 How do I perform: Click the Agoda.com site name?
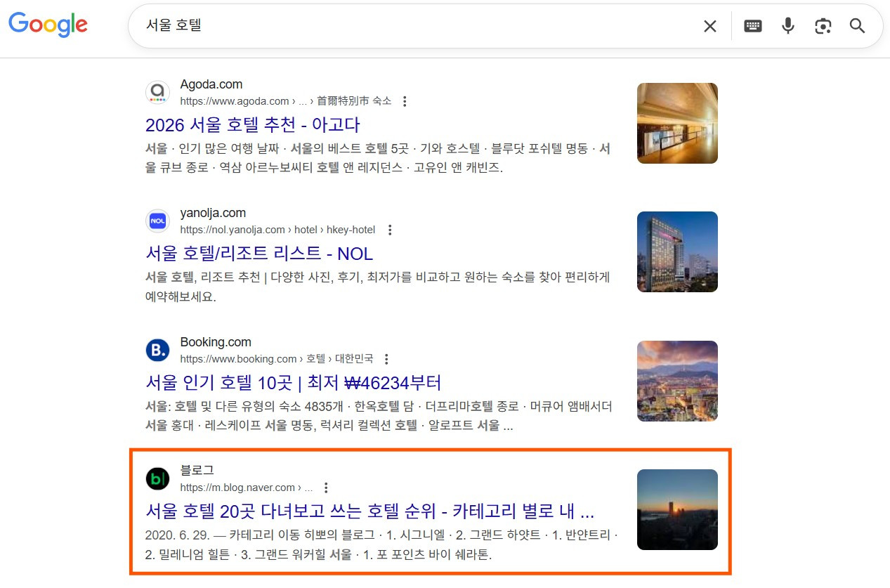[211, 84]
